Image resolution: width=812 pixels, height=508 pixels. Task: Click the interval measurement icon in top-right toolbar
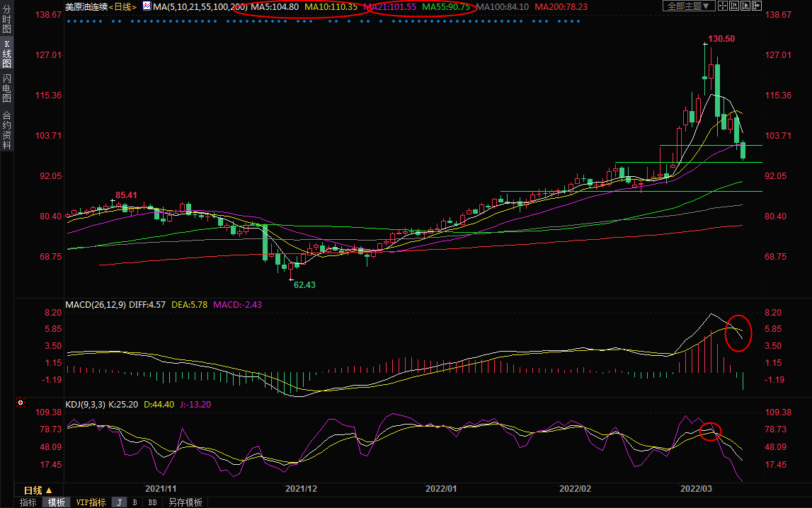[x=733, y=6]
